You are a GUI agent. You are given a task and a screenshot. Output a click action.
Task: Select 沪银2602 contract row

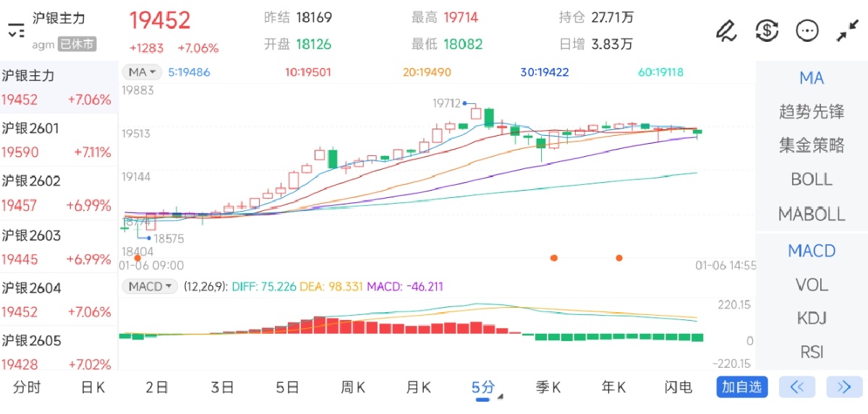59,193
